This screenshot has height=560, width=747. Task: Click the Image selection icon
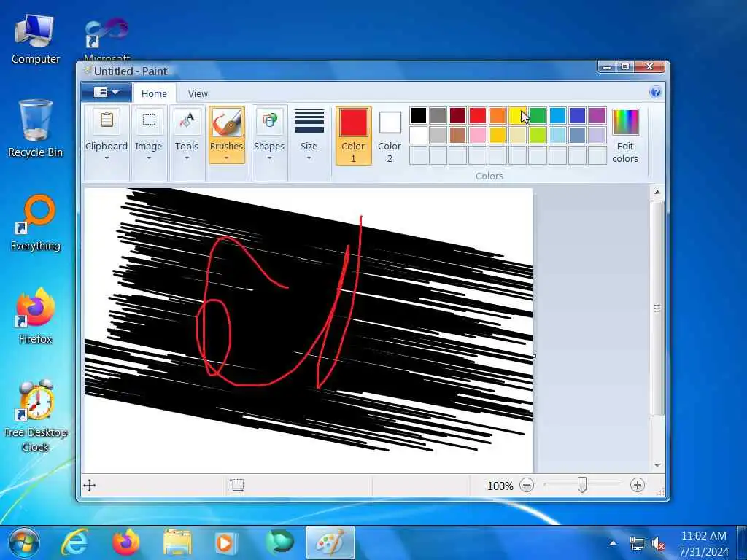coord(149,122)
